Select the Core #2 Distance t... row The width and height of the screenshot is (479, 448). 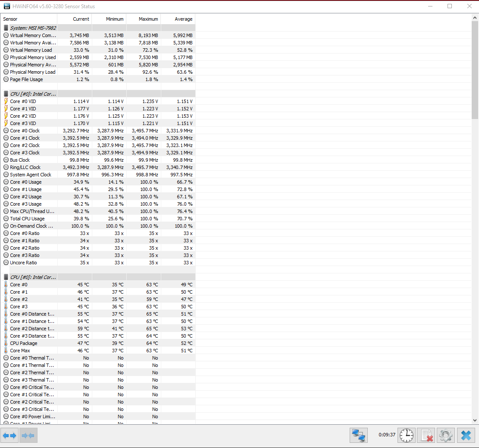pos(98,328)
